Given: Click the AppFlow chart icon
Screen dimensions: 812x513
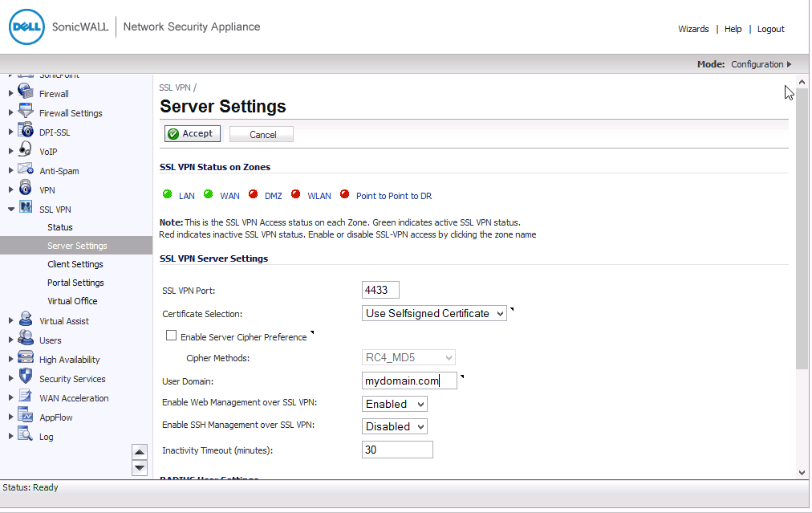Looking at the screenshot, I should click(26, 414).
